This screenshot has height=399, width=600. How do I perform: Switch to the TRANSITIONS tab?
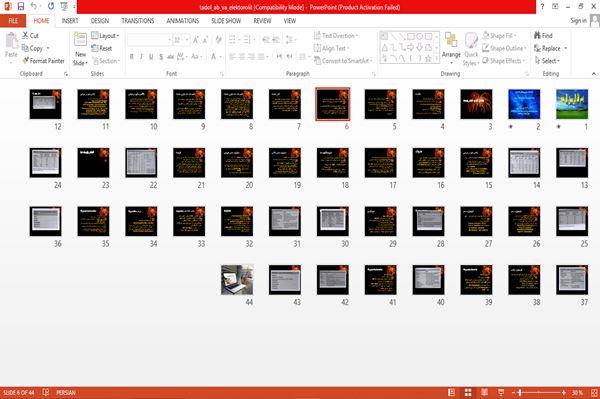click(x=138, y=21)
